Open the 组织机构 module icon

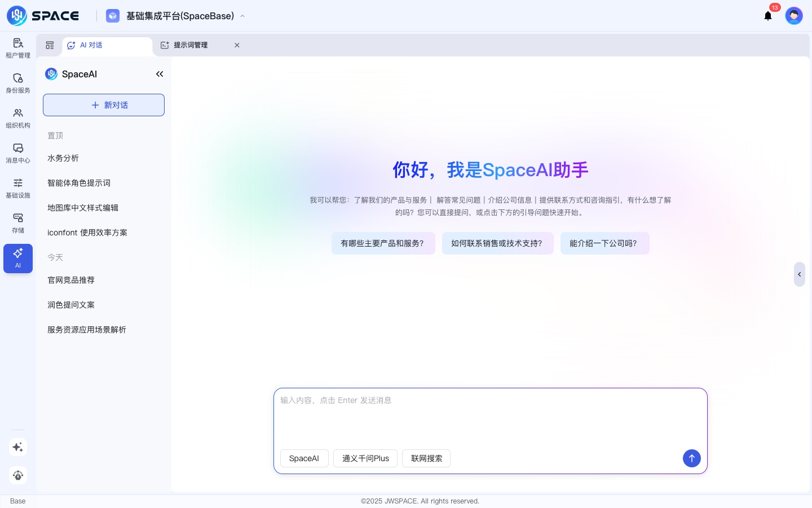pos(18,119)
